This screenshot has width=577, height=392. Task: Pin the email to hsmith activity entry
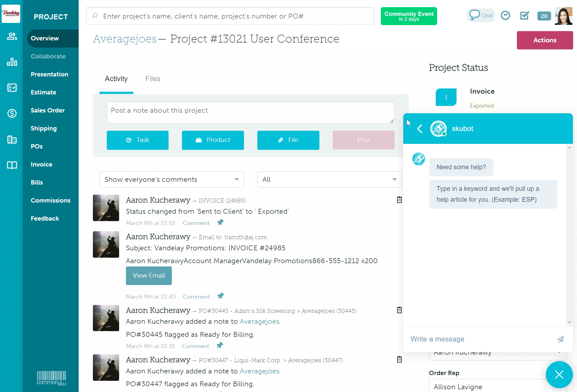[220, 296]
